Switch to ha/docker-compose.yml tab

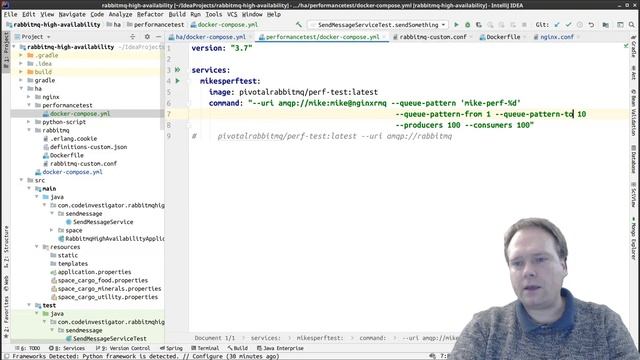pos(210,37)
